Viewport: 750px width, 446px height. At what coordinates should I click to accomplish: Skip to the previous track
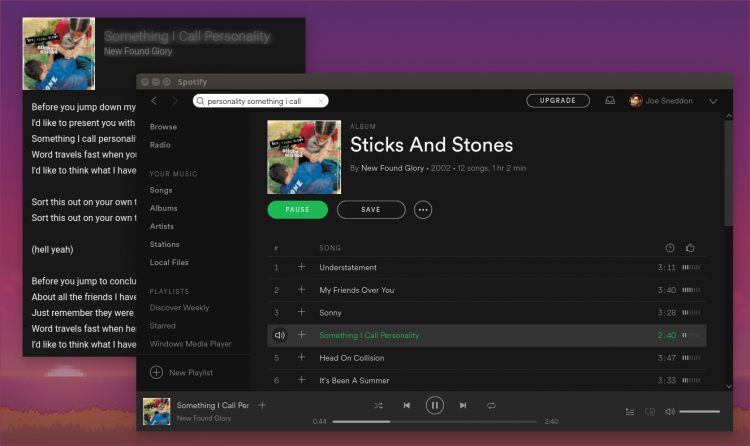(407, 405)
